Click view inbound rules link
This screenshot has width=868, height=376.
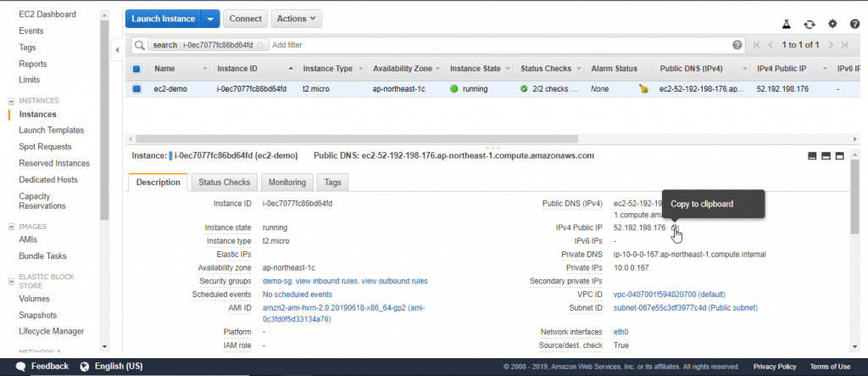click(x=327, y=281)
